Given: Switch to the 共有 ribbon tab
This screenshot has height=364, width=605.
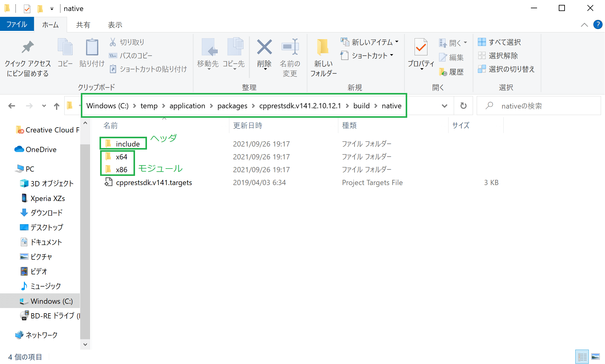Looking at the screenshot, I should coord(83,24).
